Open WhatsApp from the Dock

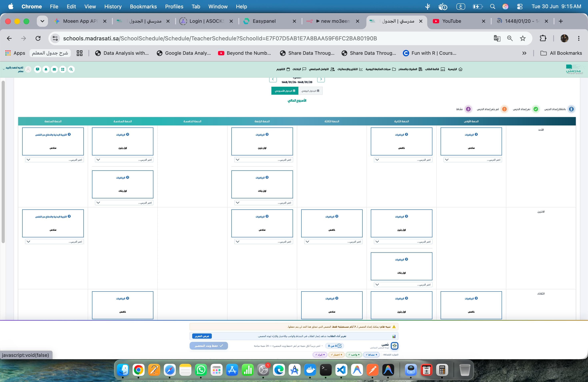coord(201,370)
